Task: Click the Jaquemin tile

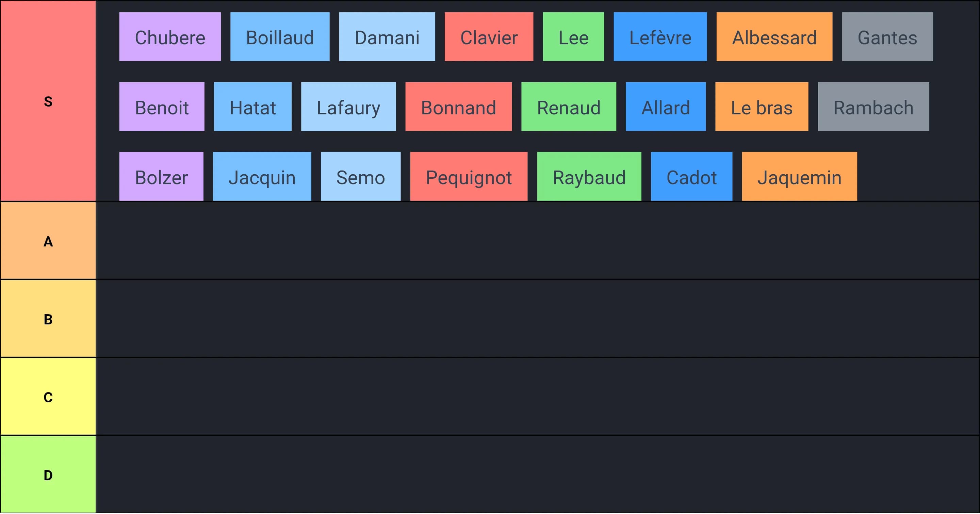Action: pyautogui.click(x=799, y=177)
